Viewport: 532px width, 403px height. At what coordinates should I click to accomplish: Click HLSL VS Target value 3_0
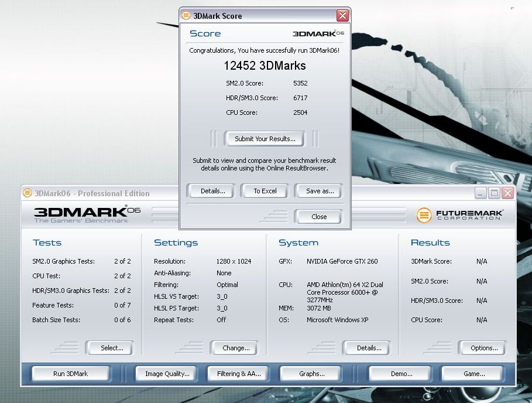click(222, 296)
